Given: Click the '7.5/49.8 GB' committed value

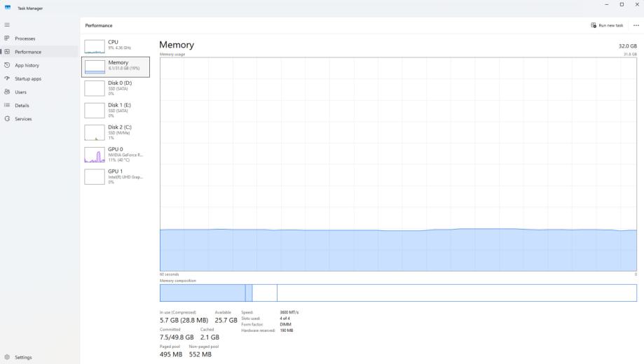Looking at the screenshot, I should [x=177, y=337].
